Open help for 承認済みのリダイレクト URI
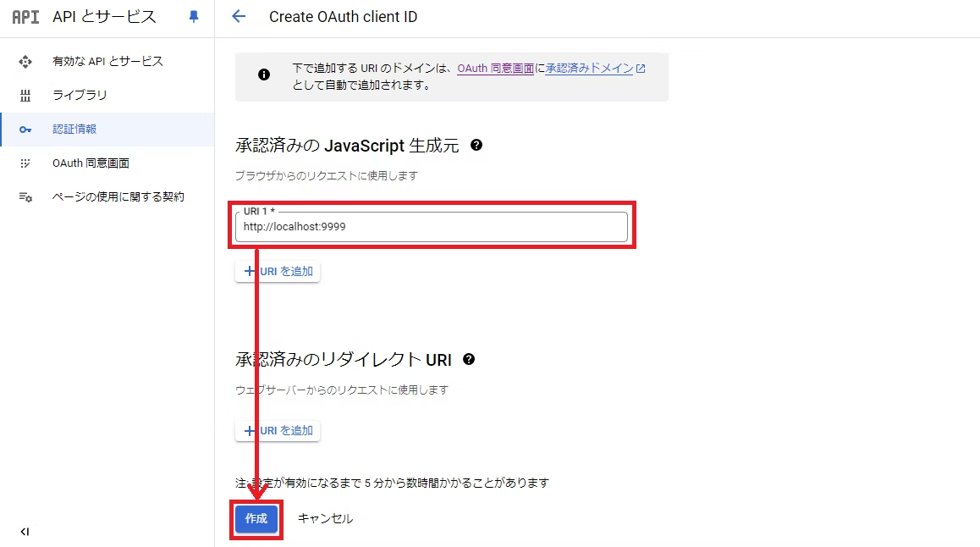Image resolution: width=980 pixels, height=547 pixels. coord(469,359)
